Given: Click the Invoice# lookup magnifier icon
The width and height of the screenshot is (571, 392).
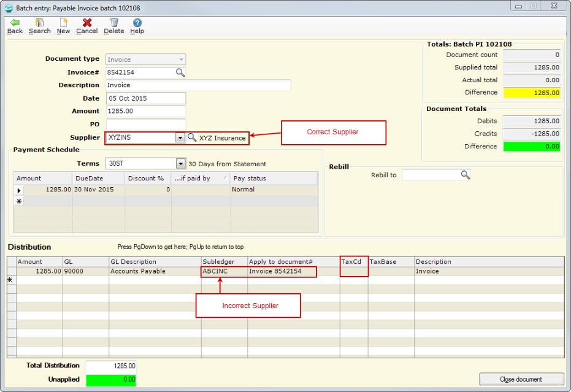Looking at the screenshot, I should [x=180, y=72].
